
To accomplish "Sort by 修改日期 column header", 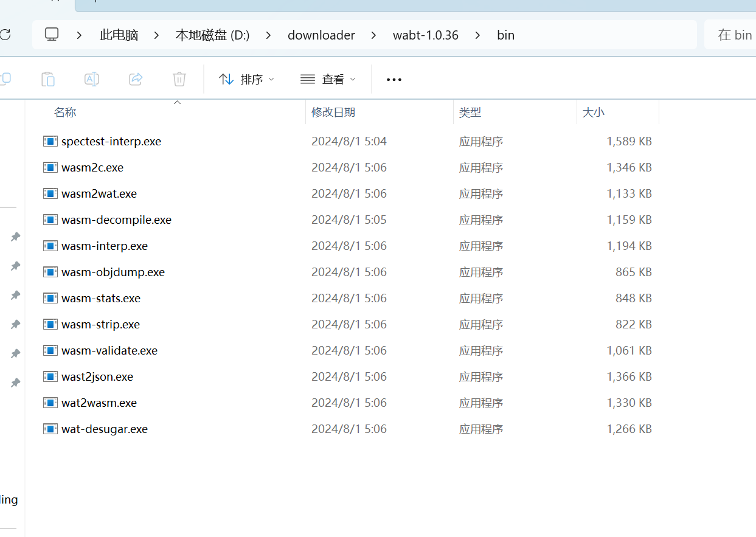I will (333, 113).
